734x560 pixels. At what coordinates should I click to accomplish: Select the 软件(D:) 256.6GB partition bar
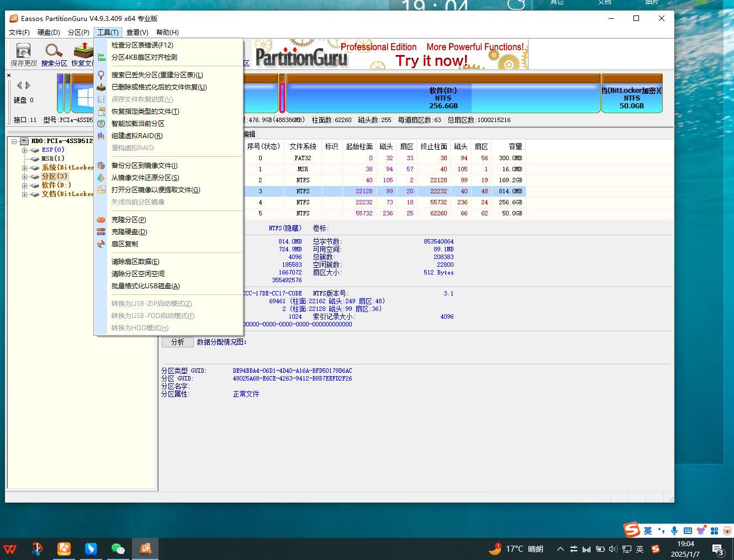(x=443, y=94)
